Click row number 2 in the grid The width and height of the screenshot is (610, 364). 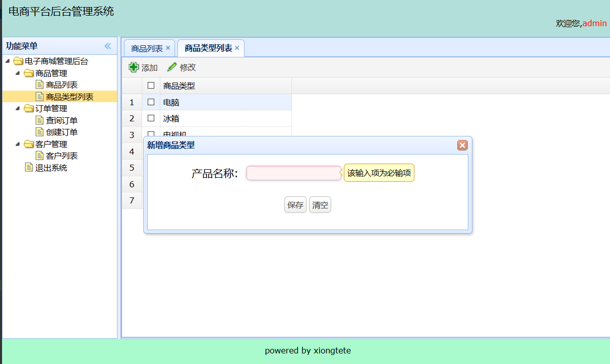coord(132,118)
